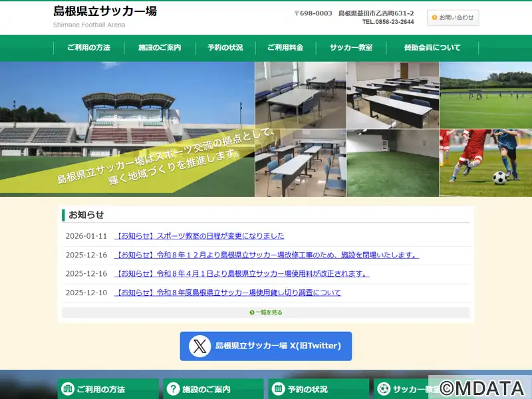This screenshot has width=532, height=399.
Task: Click the soccer ball icon for サッカー教室
Action: [x=384, y=389]
